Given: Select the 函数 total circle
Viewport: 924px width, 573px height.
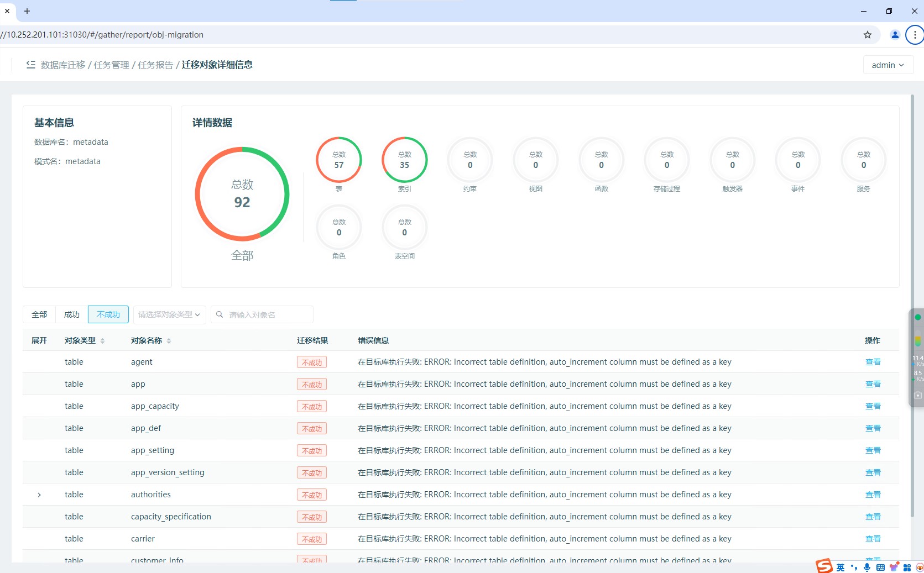Looking at the screenshot, I should point(602,160).
